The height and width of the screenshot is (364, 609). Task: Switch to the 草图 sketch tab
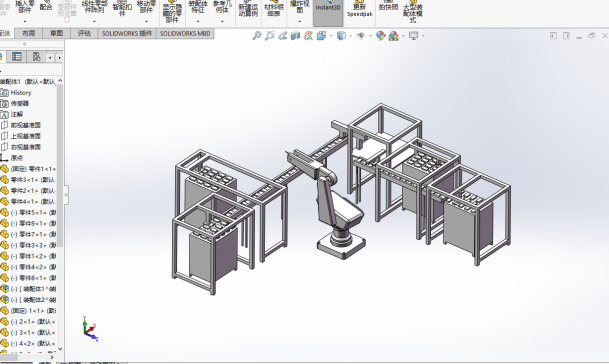[56, 33]
